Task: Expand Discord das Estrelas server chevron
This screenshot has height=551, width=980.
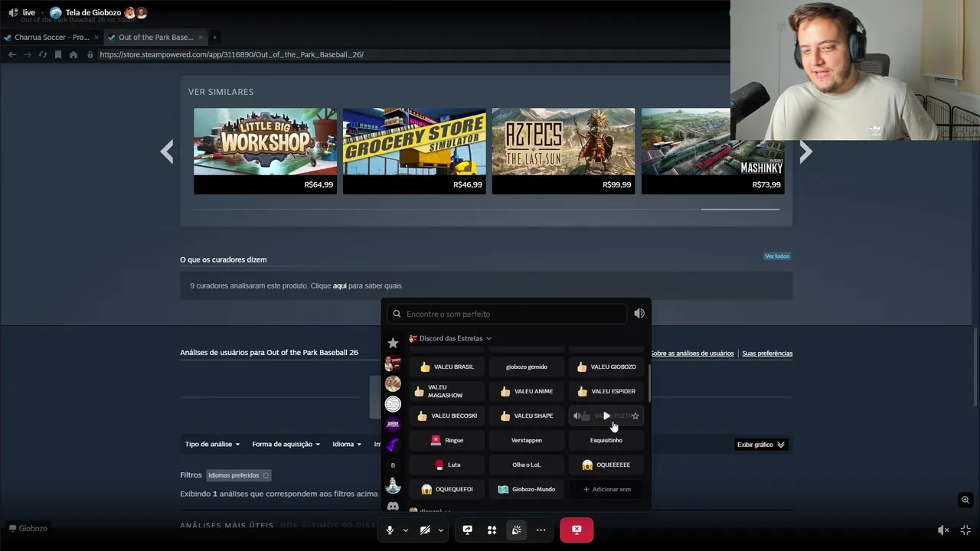Action: coord(488,338)
